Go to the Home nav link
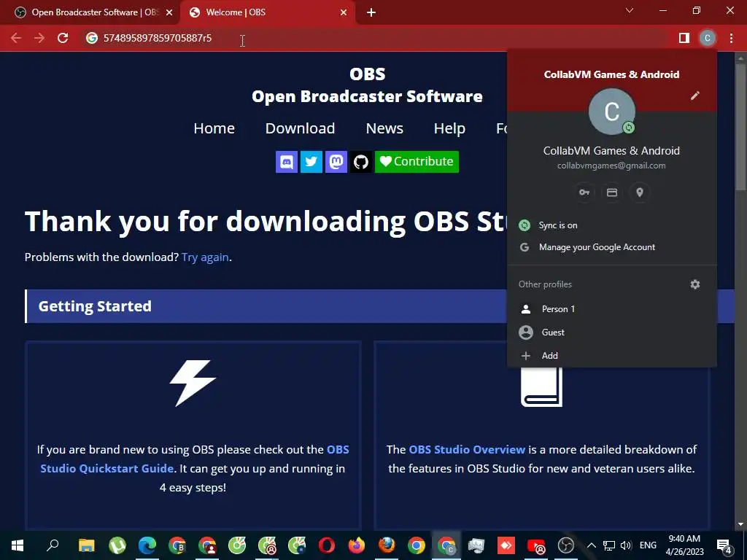 (214, 128)
